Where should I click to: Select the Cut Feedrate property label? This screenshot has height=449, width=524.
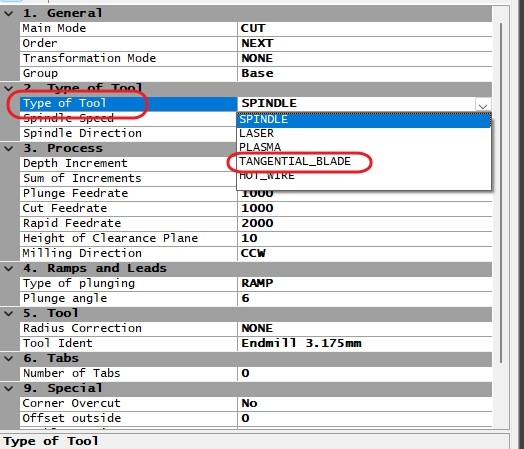(65, 208)
